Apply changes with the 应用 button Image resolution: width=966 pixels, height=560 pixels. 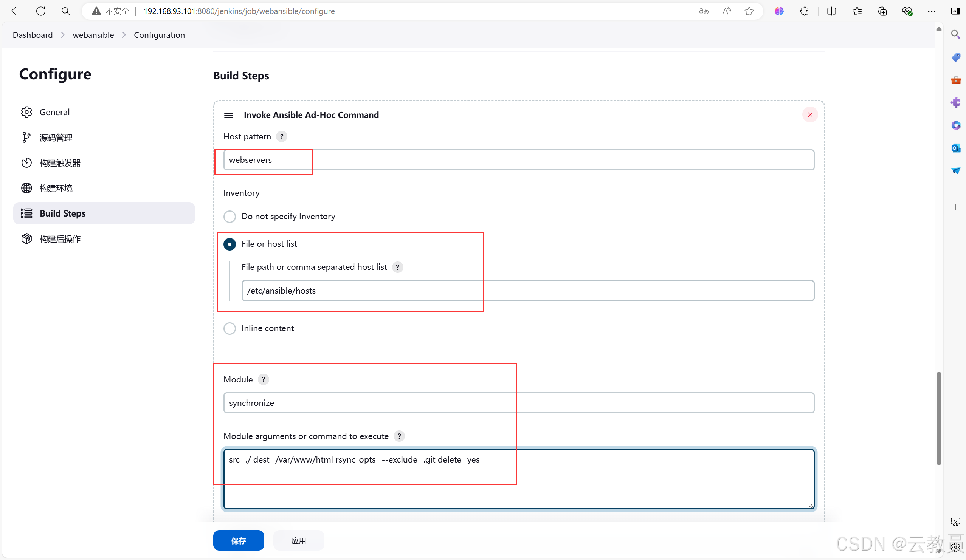[x=299, y=540]
